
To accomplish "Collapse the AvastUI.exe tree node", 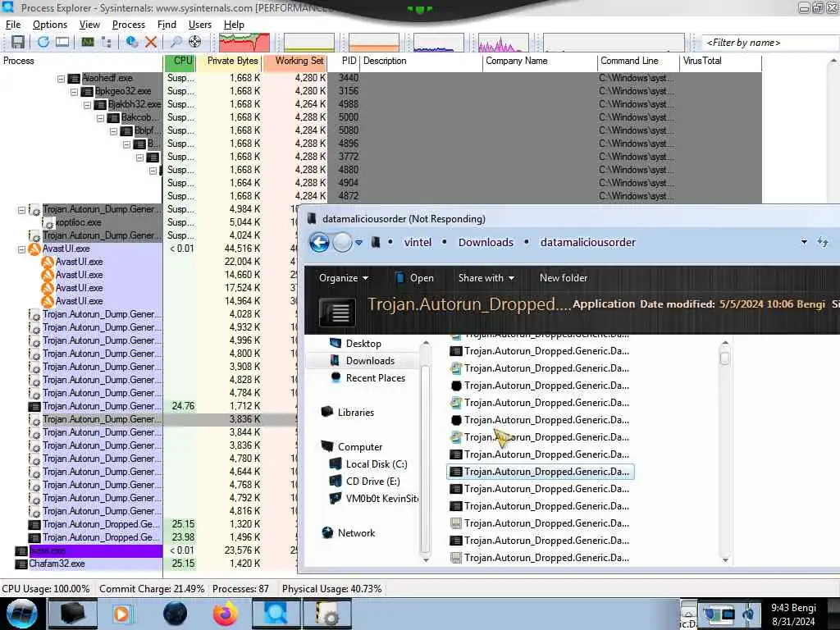I will pos(21,249).
